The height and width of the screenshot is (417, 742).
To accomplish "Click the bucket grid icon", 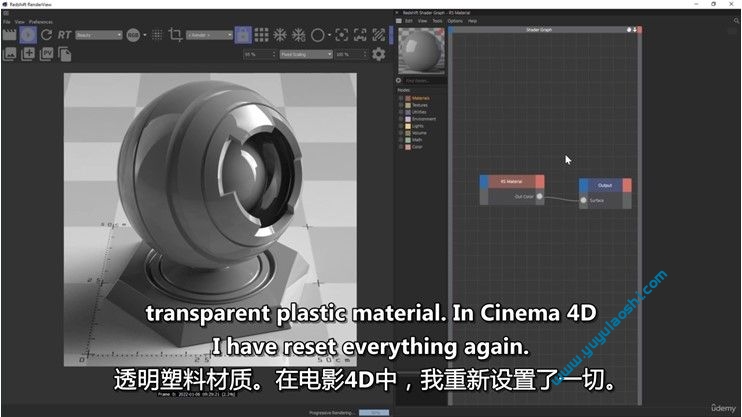I will tap(261, 35).
